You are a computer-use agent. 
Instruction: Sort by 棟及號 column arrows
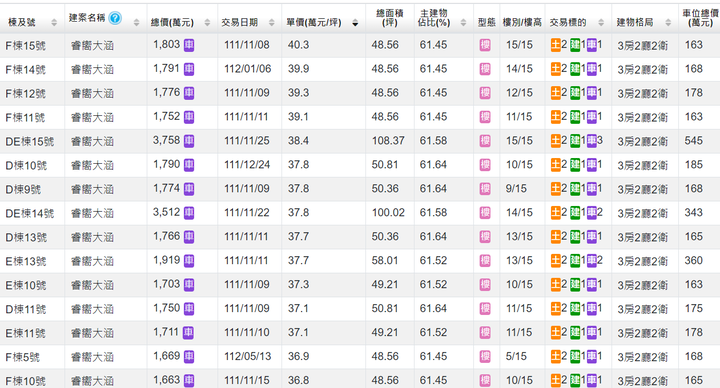(x=54, y=22)
